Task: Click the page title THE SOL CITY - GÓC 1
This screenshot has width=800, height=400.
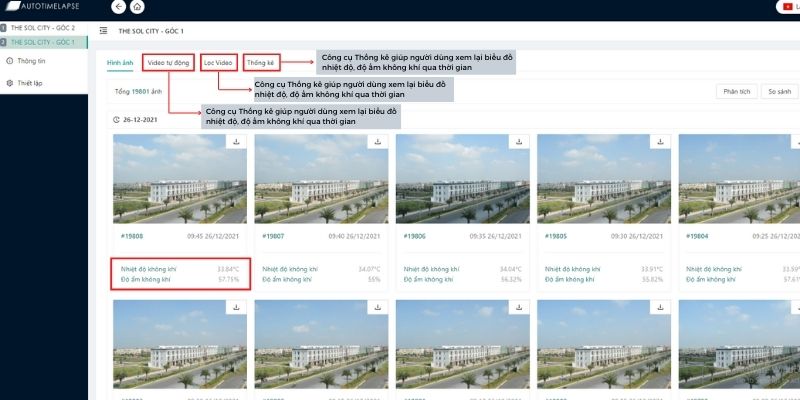Action: click(x=151, y=31)
